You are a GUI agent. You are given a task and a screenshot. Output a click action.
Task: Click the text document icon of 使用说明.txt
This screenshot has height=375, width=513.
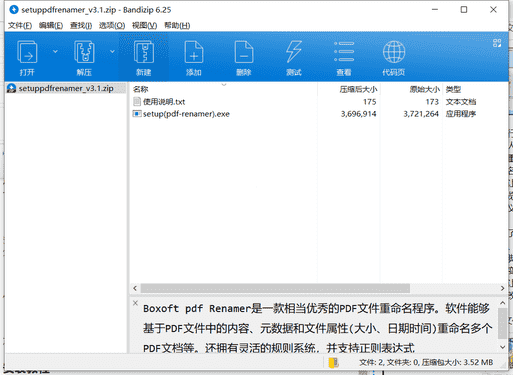tap(137, 101)
